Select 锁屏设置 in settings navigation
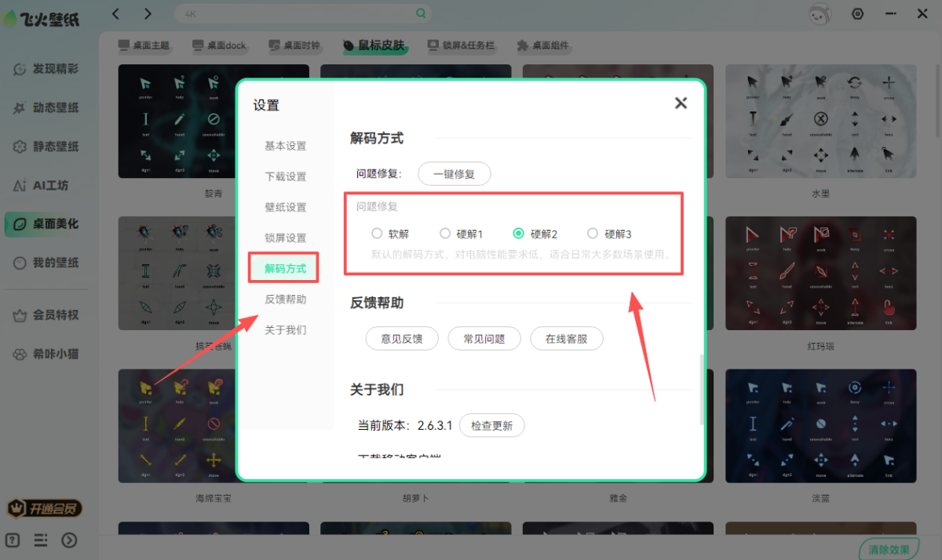Screen dimensions: 942x560 coord(285,238)
